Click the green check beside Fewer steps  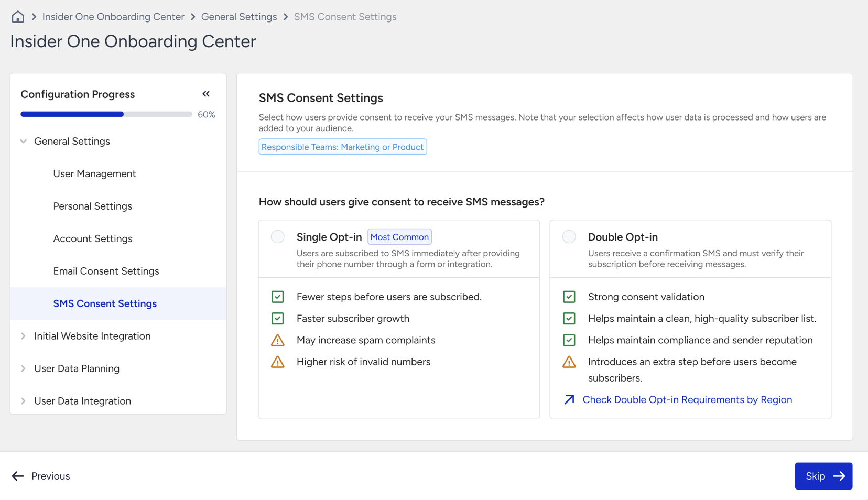click(278, 297)
